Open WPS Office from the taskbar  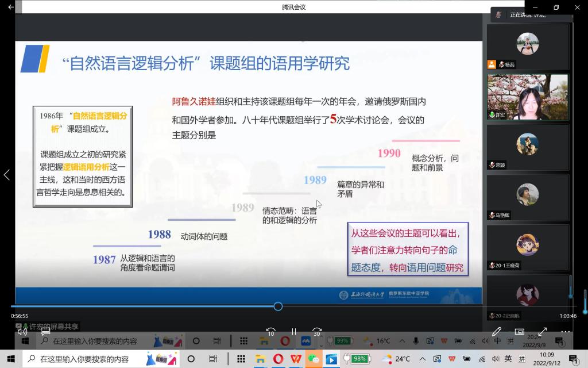[296, 359]
